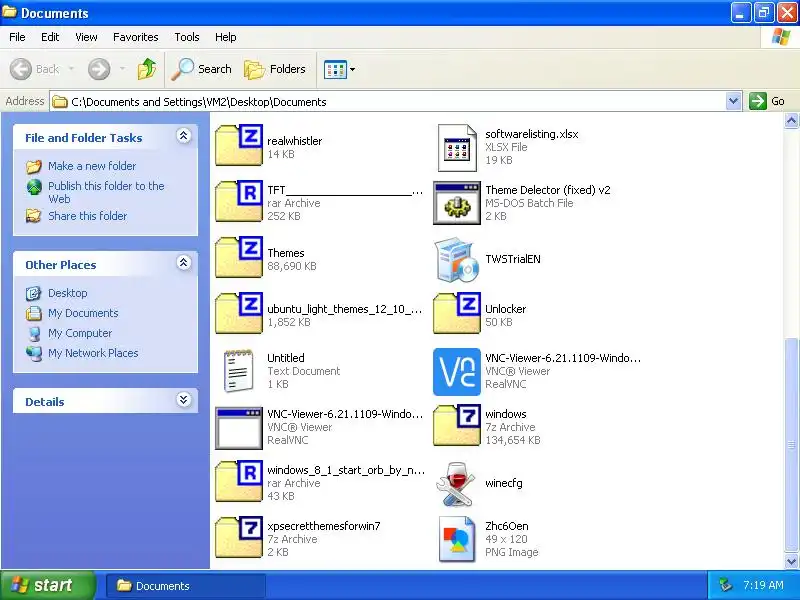Open the Tools menu
This screenshot has height=600, width=800.
(x=187, y=37)
